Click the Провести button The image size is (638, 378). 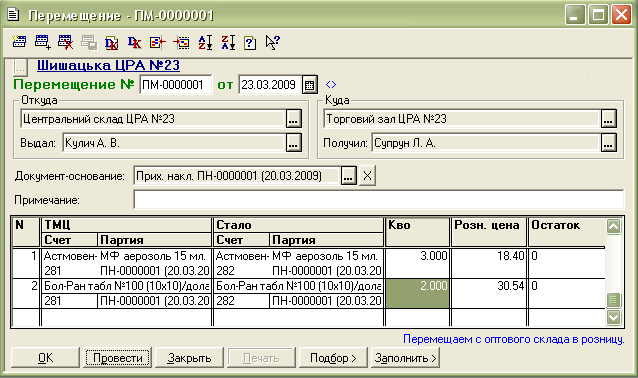pos(117,358)
